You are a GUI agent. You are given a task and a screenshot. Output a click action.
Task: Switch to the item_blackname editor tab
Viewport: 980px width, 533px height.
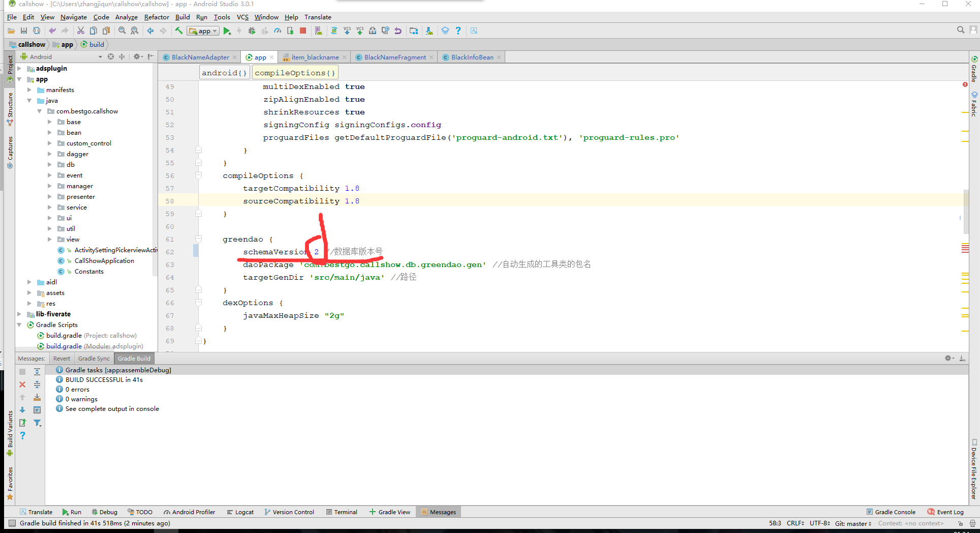(315, 57)
